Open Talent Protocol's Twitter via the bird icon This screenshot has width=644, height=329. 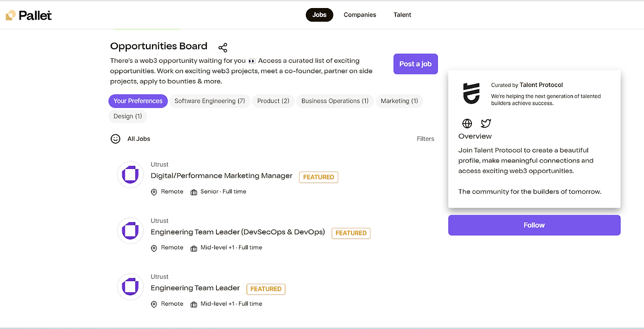point(486,123)
